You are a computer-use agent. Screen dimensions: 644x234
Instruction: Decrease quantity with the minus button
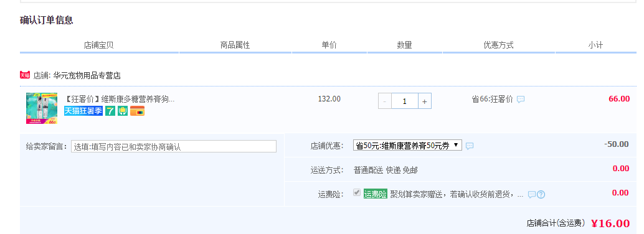point(385,101)
